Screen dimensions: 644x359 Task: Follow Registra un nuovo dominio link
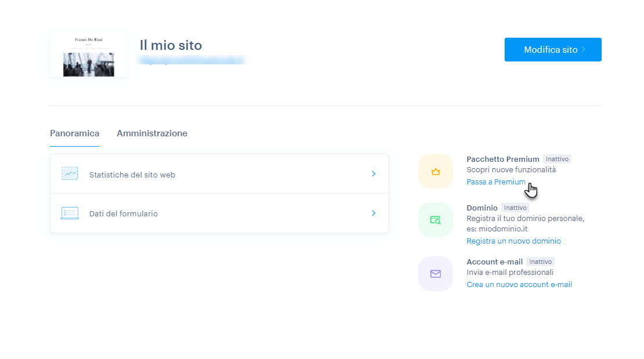[x=513, y=241]
